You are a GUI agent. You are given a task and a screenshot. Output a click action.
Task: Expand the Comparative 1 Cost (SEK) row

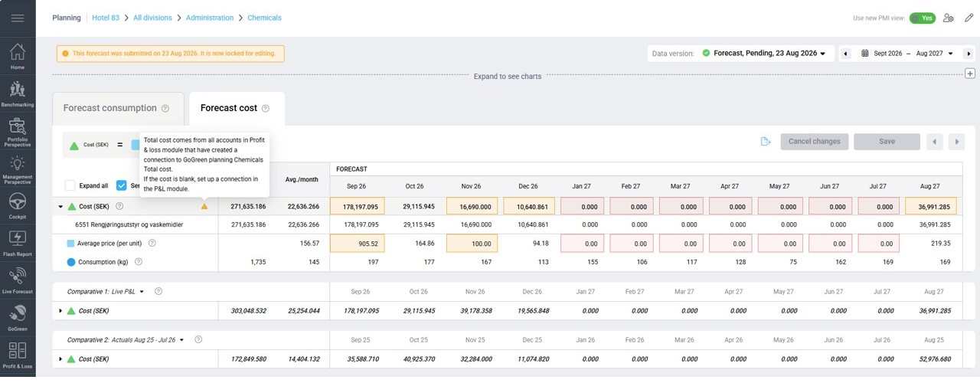click(x=61, y=311)
